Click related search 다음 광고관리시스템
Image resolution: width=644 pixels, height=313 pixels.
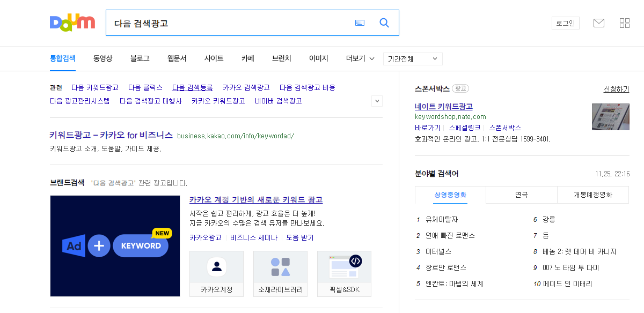pyautogui.click(x=80, y=101)
